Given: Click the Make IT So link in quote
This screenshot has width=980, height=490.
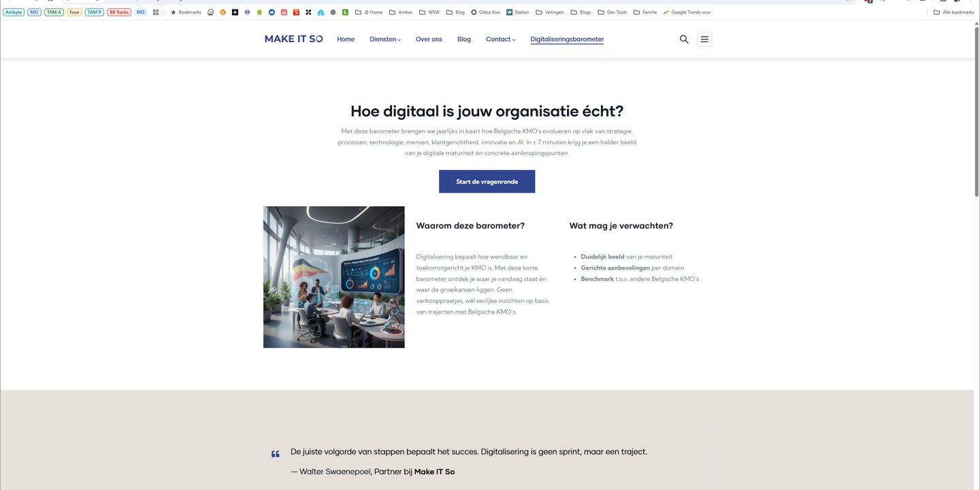Looking at the screenshot, I should (434, 472).
